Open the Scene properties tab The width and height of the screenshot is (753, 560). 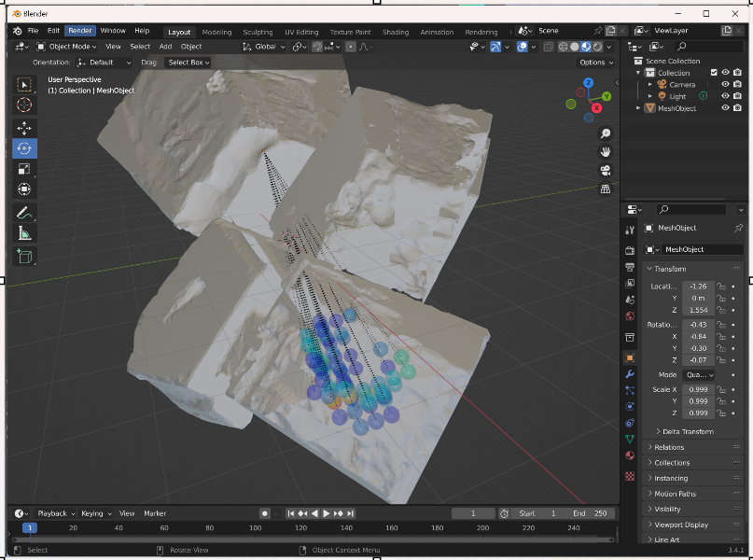[x=630, y=300]
